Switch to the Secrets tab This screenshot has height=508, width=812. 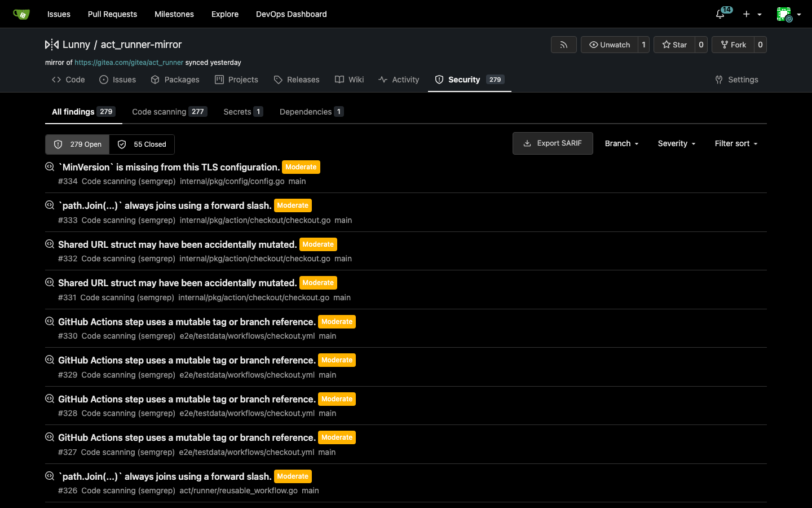point(243,112)
